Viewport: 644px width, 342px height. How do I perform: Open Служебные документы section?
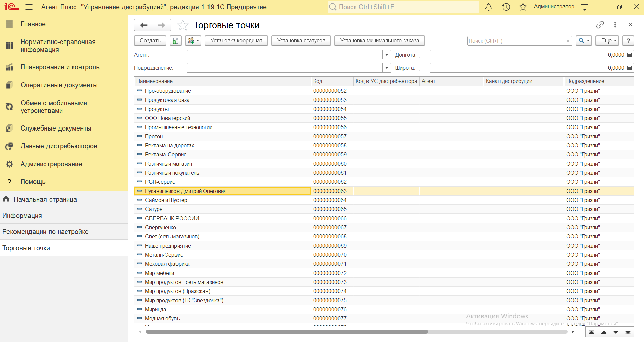click(x=56, y=128)
